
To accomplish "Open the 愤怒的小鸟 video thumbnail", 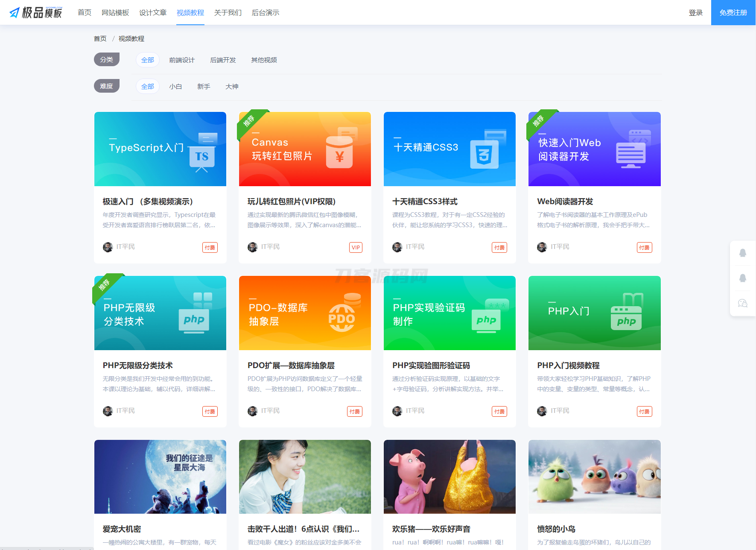I will (594, 477).
